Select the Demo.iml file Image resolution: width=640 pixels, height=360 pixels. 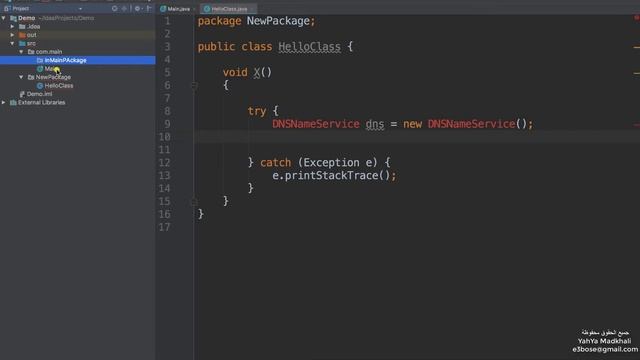[x=40, y=94]
